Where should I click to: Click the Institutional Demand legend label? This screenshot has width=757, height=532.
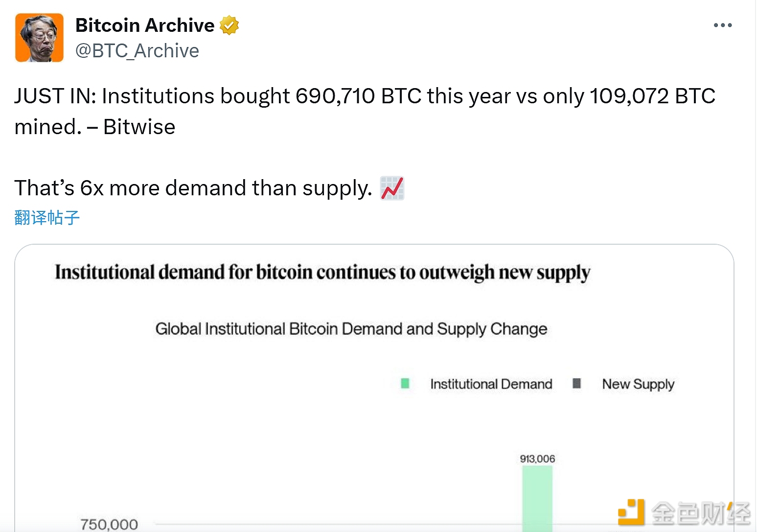[x=491, y=384]
